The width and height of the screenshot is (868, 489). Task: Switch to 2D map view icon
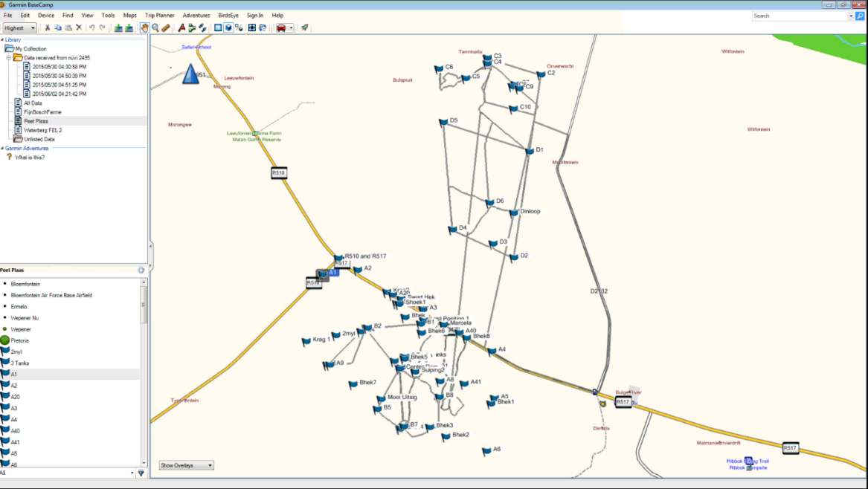pos(218,27)
